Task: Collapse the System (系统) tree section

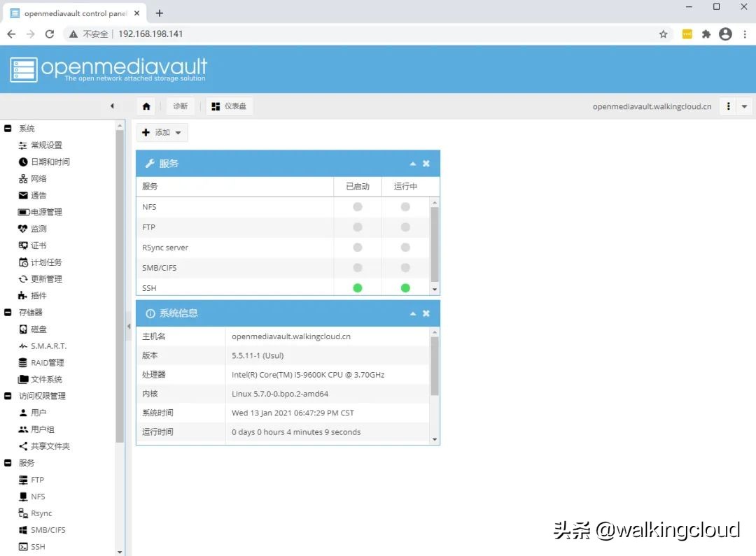Action: point(8,128)
